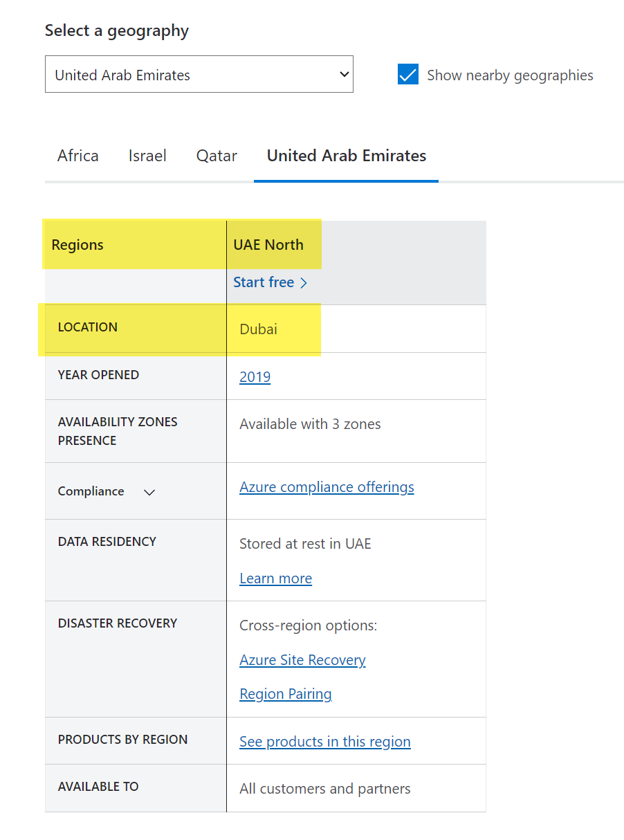This screenshot has height=840, width=624.
Task: Click the LOCATION row label
Action: 88,327
